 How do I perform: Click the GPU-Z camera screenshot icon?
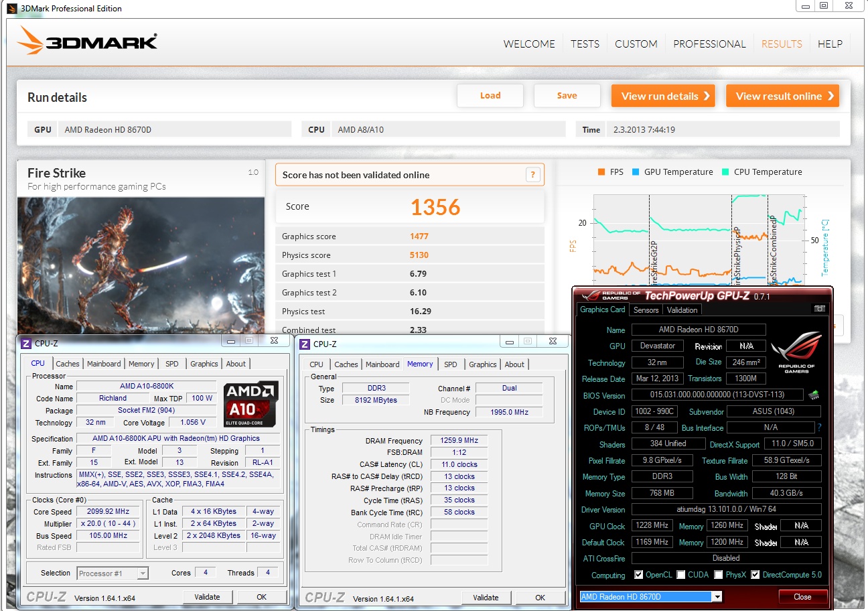(818, 309)
